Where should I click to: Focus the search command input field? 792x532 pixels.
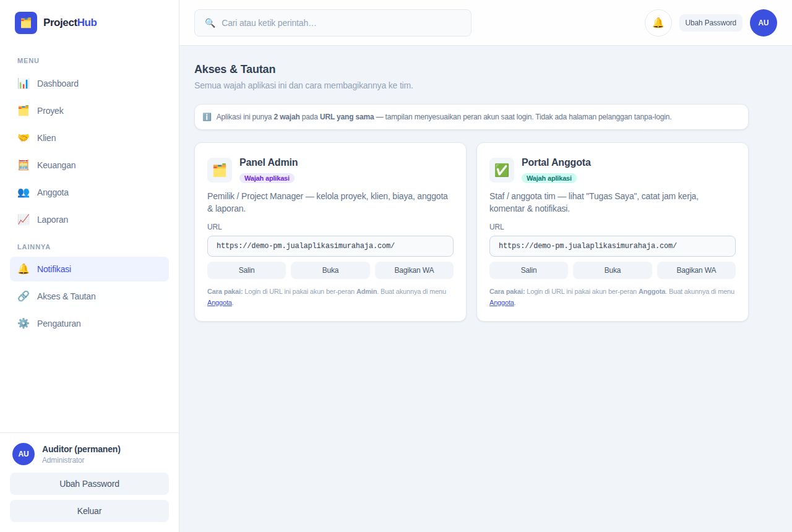(333, 23)
